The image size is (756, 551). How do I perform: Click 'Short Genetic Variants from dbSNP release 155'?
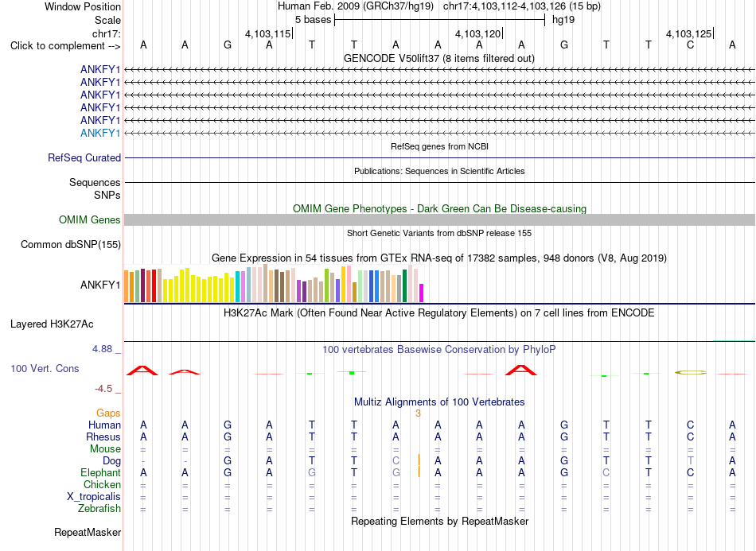(x=439, y=233)
